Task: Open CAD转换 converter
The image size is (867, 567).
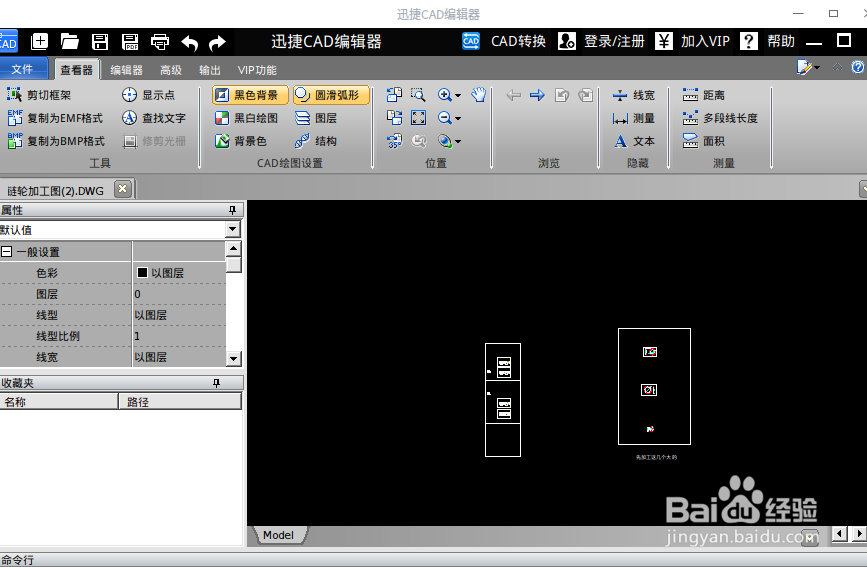Action: (504, 41)
